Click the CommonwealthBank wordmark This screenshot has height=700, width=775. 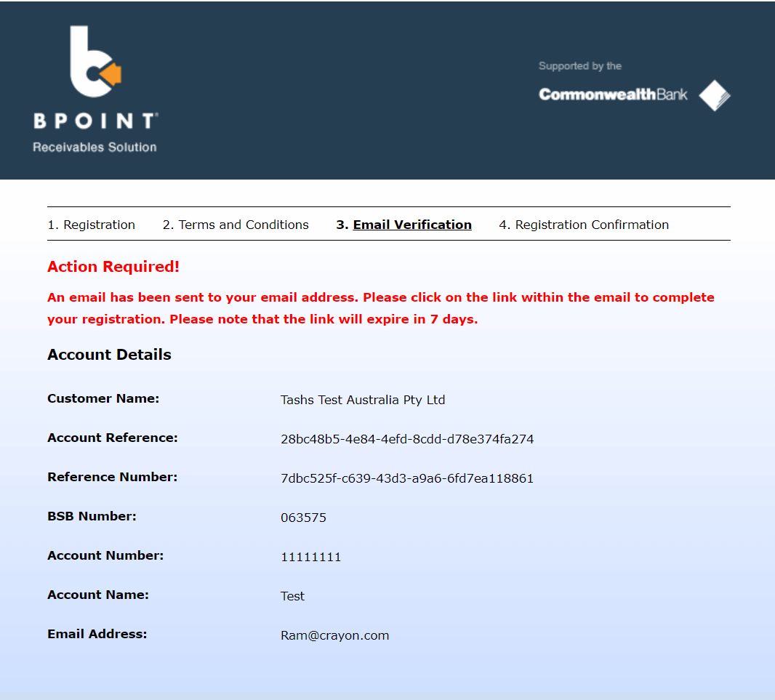pos(613,94)
